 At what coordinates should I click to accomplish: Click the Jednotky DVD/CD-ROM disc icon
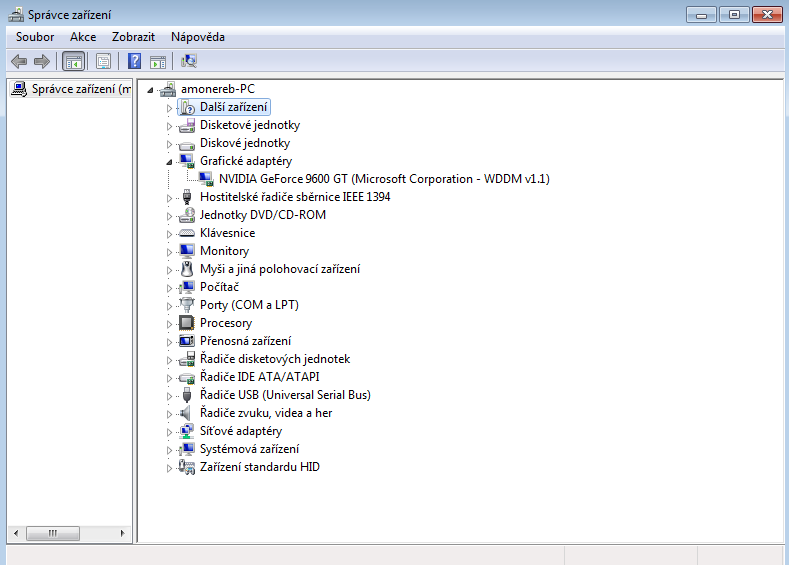pos(187,215)
